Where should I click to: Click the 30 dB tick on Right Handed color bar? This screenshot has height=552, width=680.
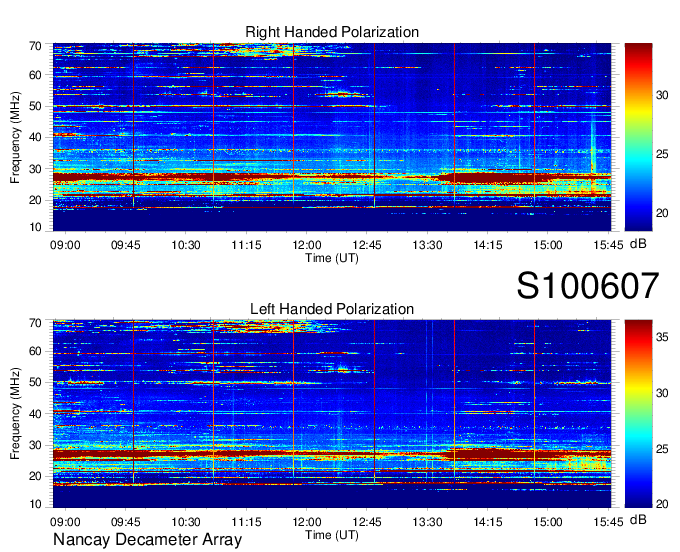pyautogui.click(x=662, y=95)
